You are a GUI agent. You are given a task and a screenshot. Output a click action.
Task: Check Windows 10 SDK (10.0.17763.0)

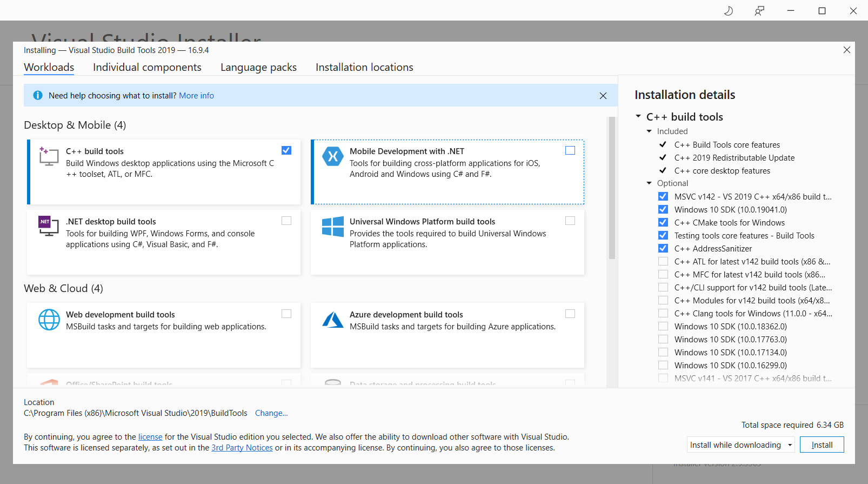[663, 339]
